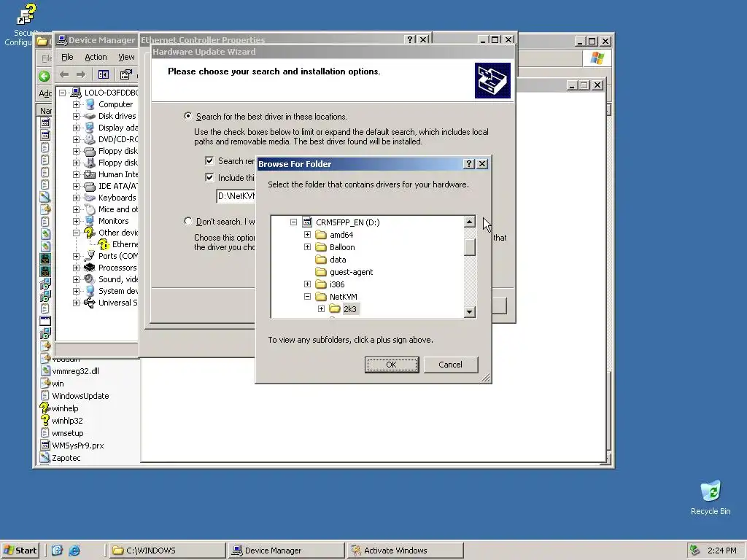Viewport: 747px width, 560px height.
Task: Select 'Search for the best driver' radio button
Action: pyautogui.click(x=188, y=116)
